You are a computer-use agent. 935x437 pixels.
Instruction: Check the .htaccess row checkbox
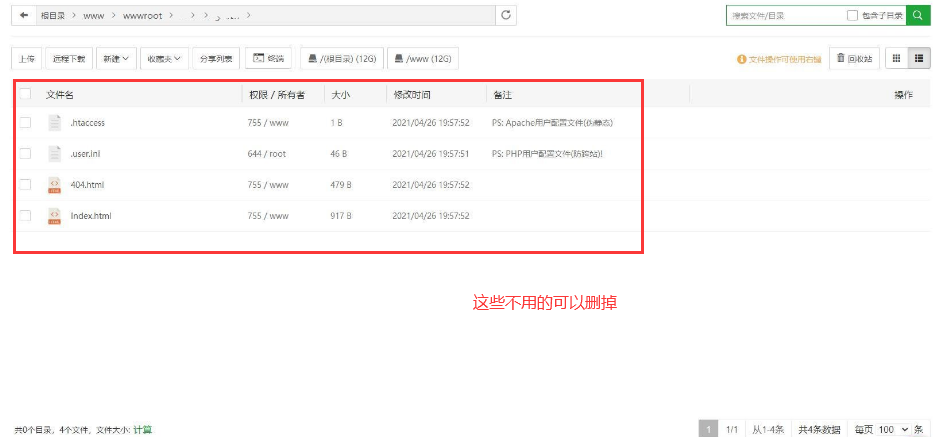(x=25, y=122)
